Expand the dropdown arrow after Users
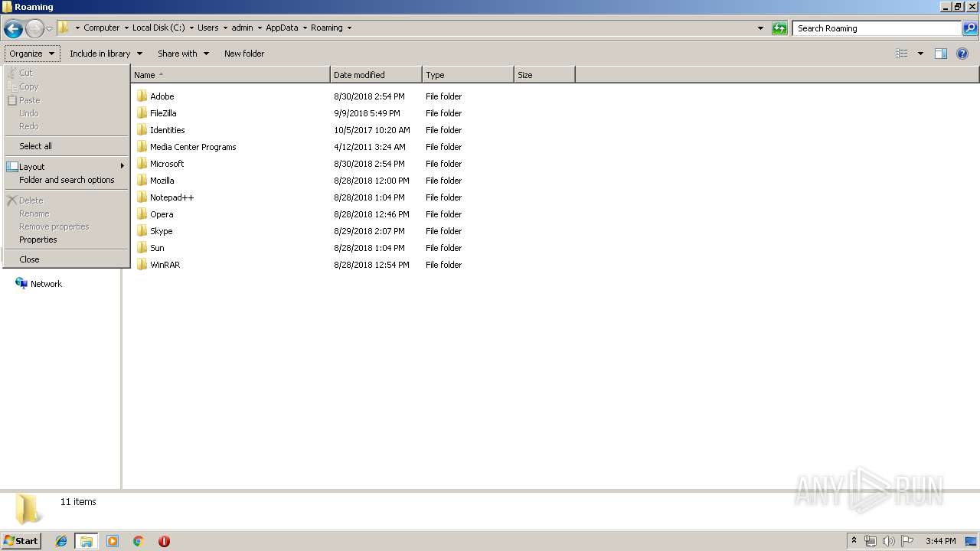Screen dimensions: 980x551 coord(225,28)
